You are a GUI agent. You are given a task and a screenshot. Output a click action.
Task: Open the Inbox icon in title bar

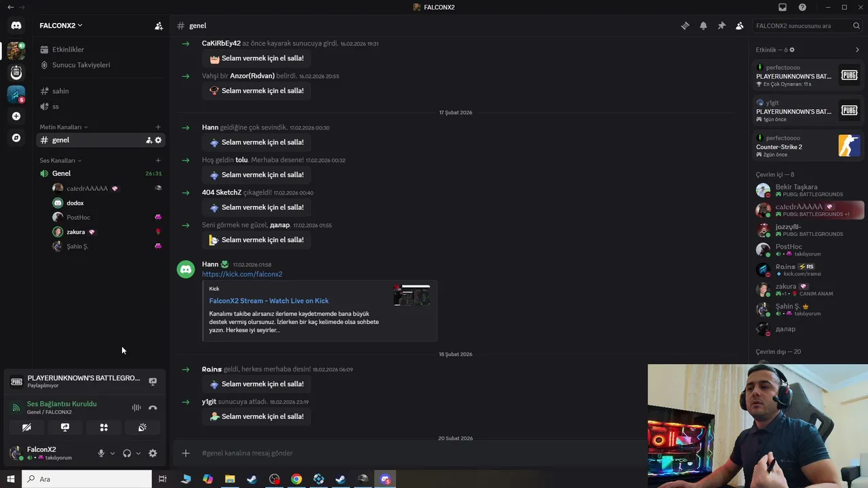[783, 7]
